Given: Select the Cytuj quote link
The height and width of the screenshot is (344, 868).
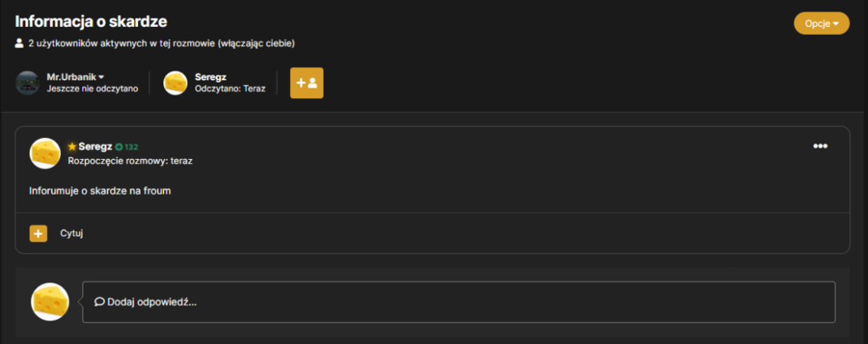Looking at the screenshot, I should 71,234.
